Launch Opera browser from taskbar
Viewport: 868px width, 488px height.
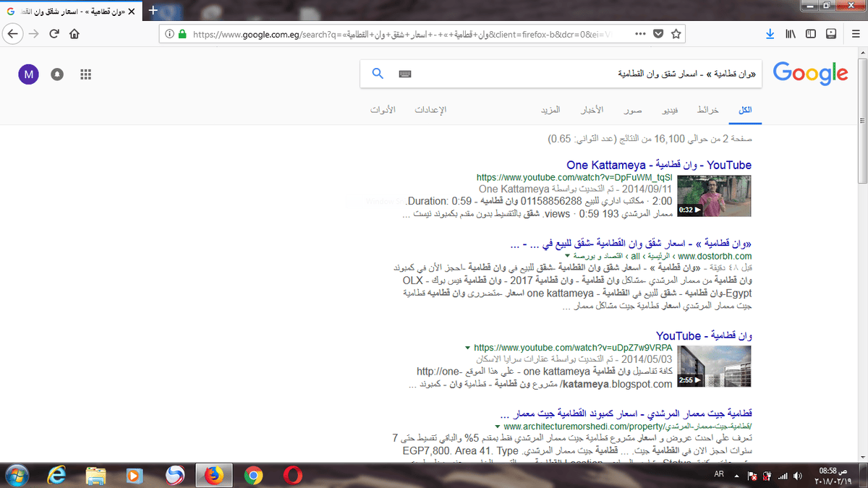[292, 475]
